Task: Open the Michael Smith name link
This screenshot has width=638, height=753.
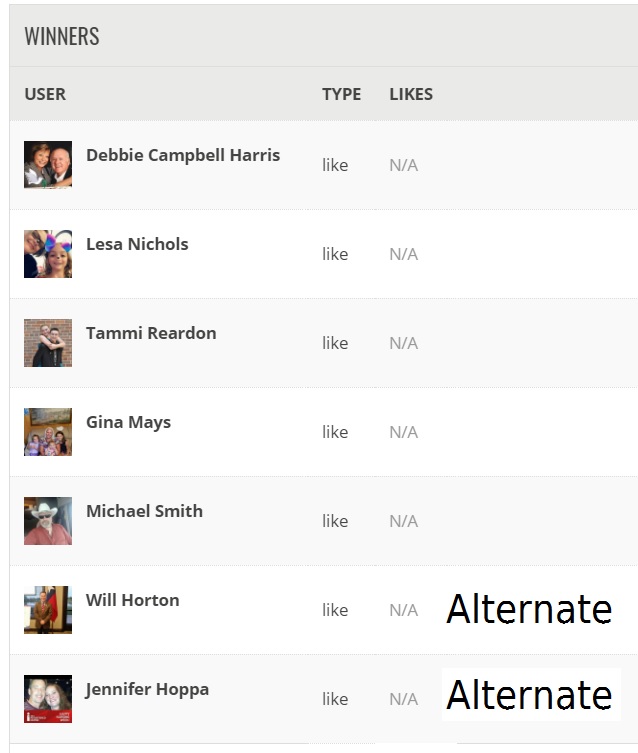Action: (x=144, y=511)
